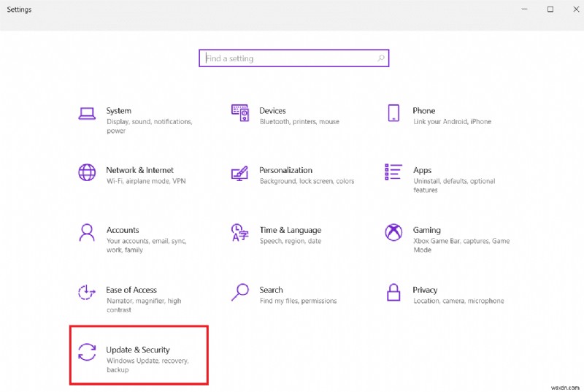Select the Personalization label text
Image resolution: width=584 pixels, height=392 pixels.
pos(285,170)
